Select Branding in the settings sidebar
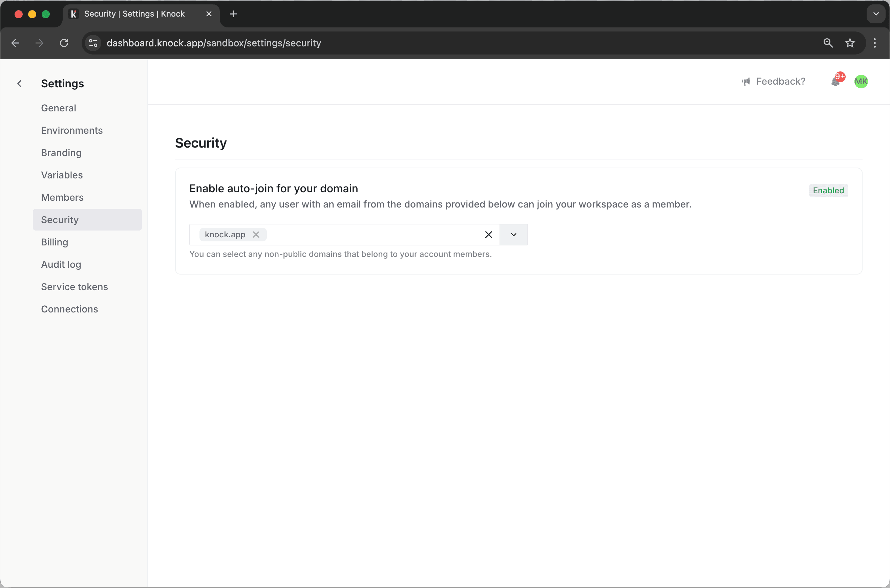This screenshot has width=890, height=588. [x=61, y=153]
